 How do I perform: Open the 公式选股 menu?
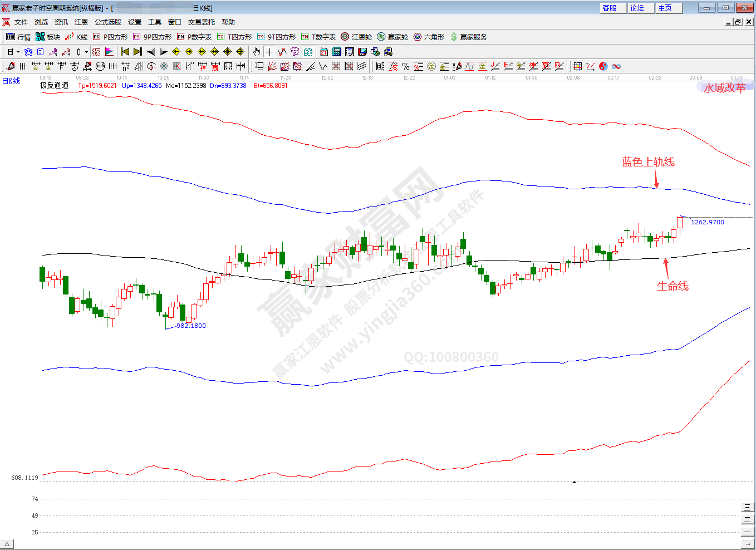click(x=107, y=22)
